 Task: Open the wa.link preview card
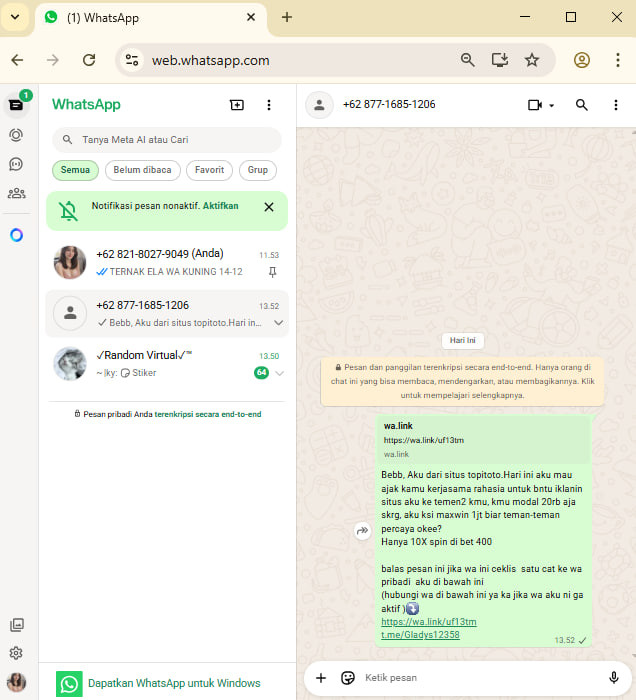tap(483, 440)
